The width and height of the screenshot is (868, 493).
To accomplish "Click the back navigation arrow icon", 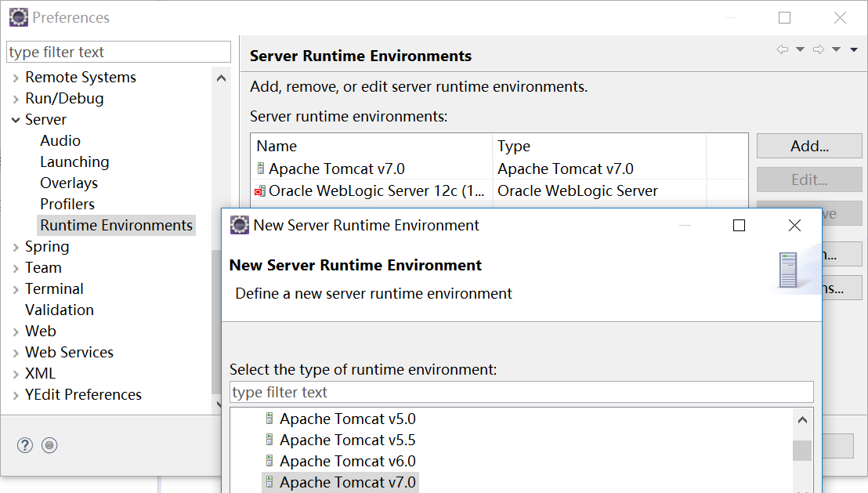I will (782, 49).
